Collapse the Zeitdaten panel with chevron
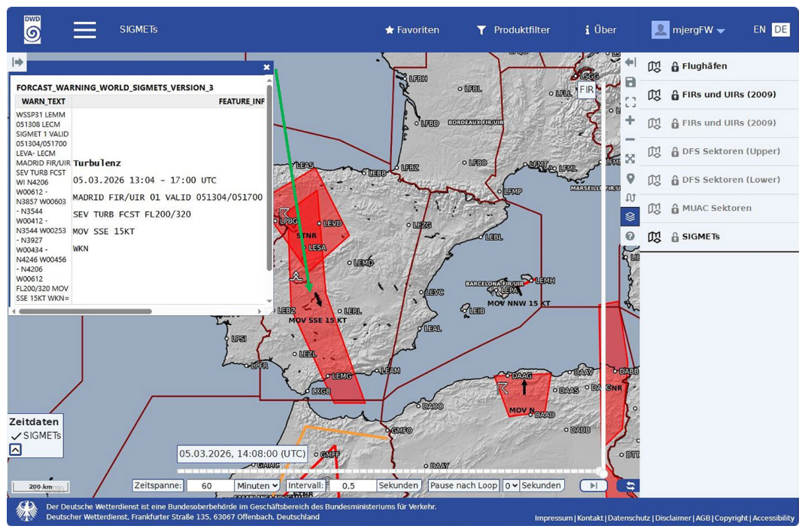805x532 pixels. (x=15, y=450)
